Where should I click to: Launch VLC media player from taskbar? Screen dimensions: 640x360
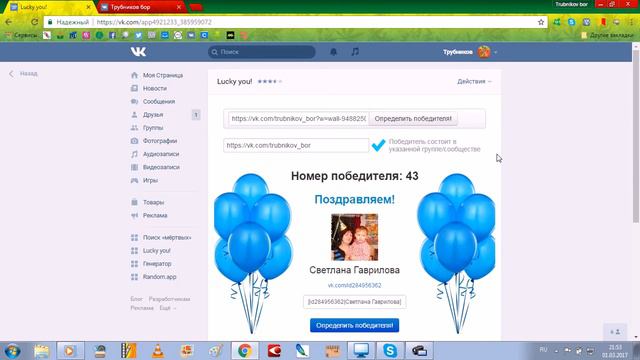click(x=158, y=351)
